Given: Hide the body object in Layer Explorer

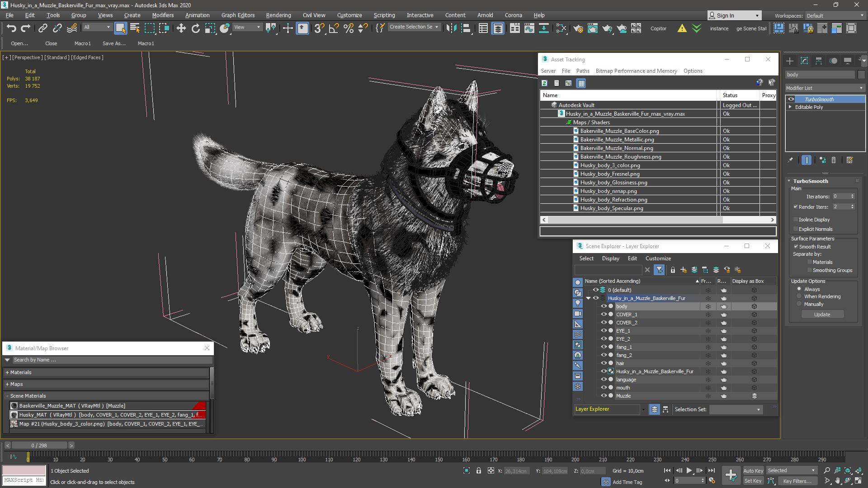Looking at the screenshot, I should 604,306.
